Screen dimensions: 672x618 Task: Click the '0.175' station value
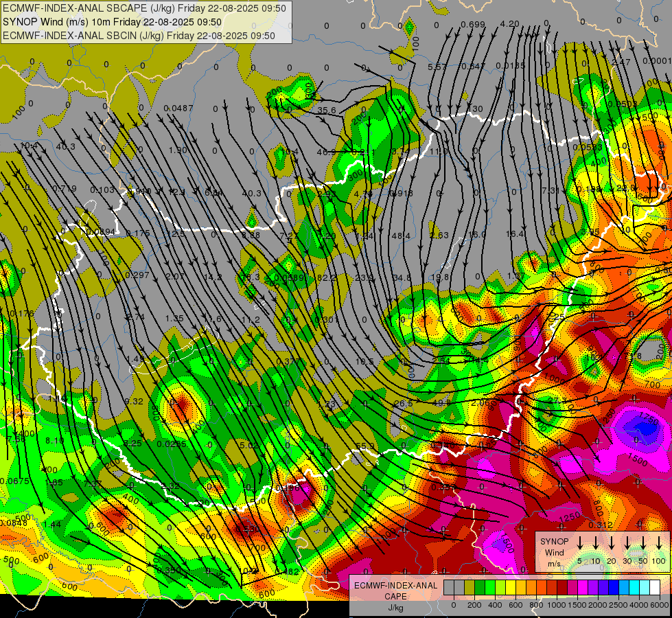point(138,233)
